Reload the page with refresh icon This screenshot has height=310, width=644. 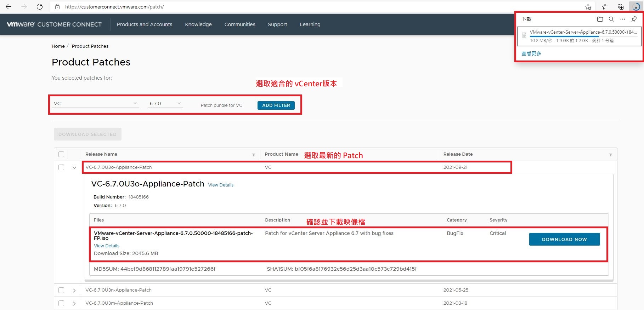pyautogui.click(x=40, y=7)
